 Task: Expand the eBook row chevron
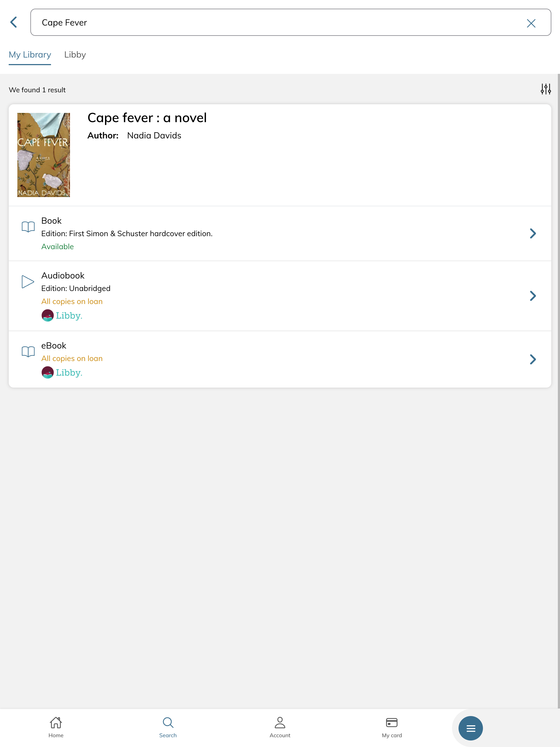point(533,359)
